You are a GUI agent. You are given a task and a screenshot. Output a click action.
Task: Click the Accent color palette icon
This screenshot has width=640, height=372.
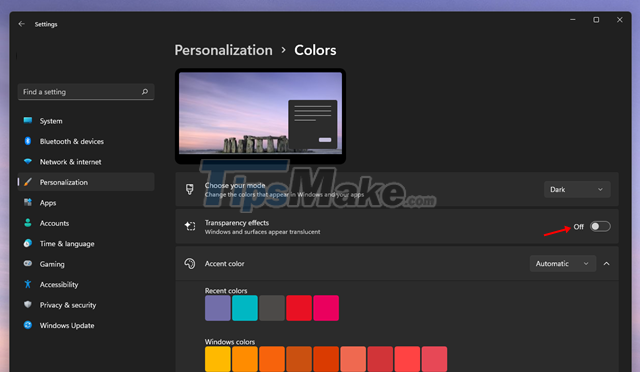click(190, 263)
